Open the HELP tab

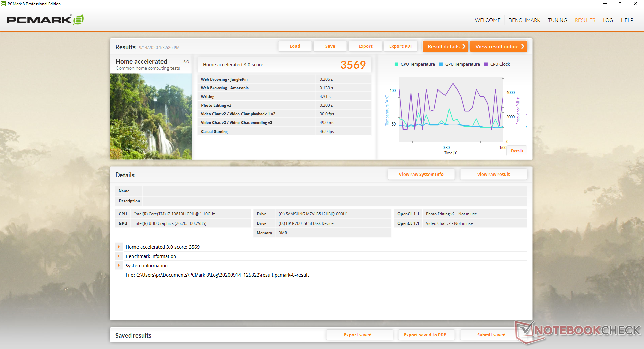(x=627, y=20)
